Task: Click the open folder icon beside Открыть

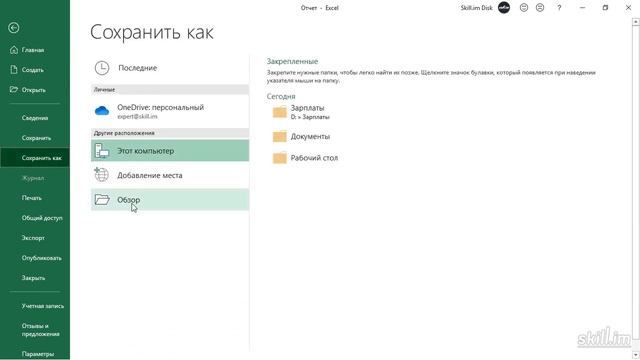Action: point(14,89)
